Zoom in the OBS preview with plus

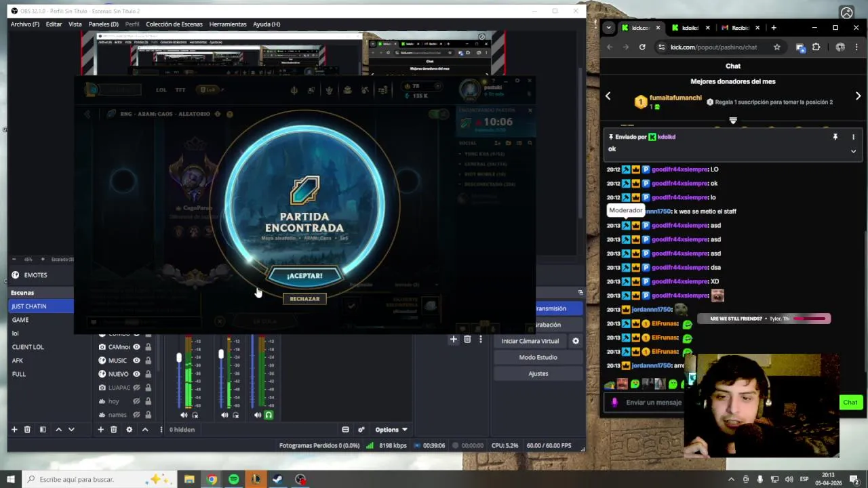(x=42, y=259)
